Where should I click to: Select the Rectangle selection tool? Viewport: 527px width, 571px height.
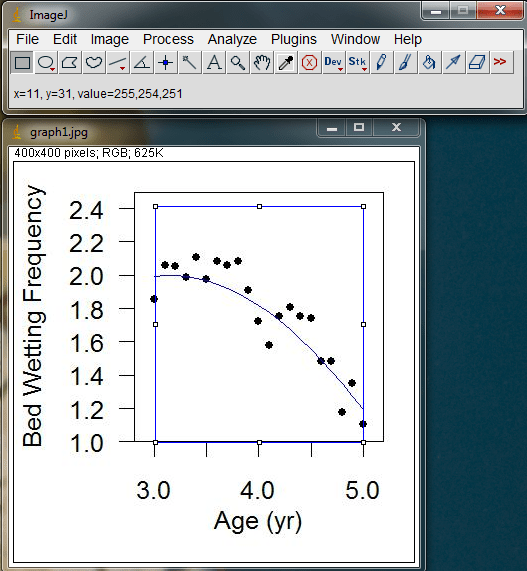22,63
